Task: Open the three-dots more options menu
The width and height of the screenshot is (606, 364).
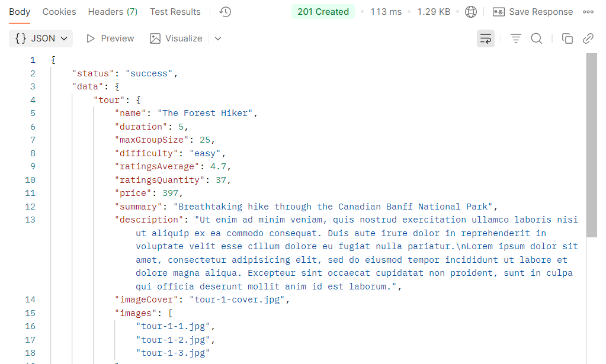Action: click(588, 12)
